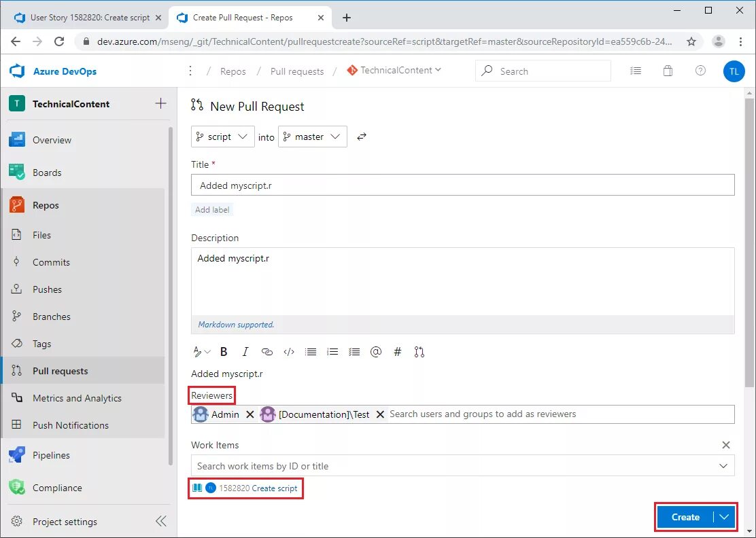Bookmark this page with the star
This screenshot has height=538, width=756.
(691, 41)
